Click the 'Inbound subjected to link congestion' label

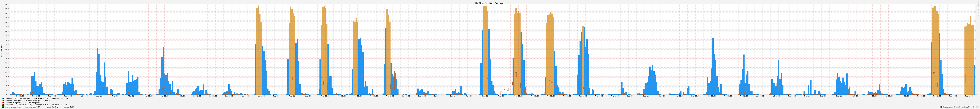24,103
